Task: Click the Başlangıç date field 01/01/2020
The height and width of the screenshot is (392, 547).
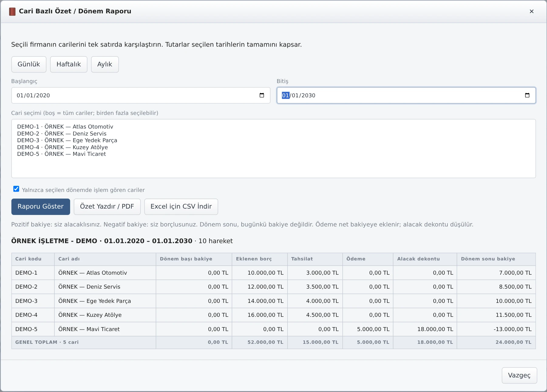Action: [141, 95]
